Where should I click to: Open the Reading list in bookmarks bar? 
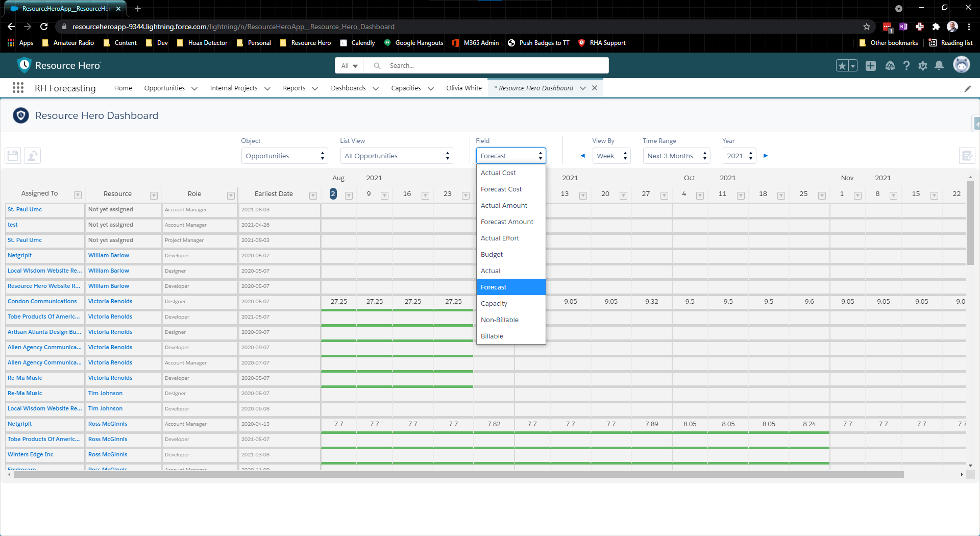pos(951,43)
